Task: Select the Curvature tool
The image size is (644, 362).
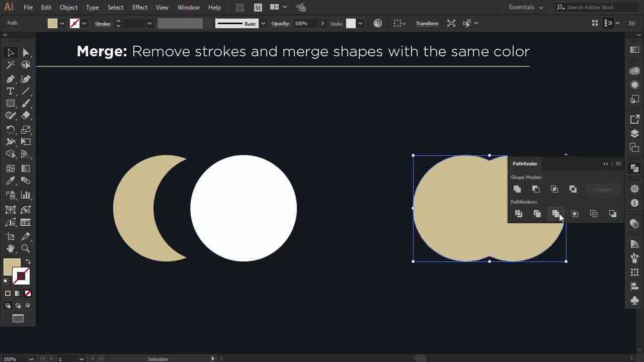Action: pyautogui.click(x=26, y=79)
